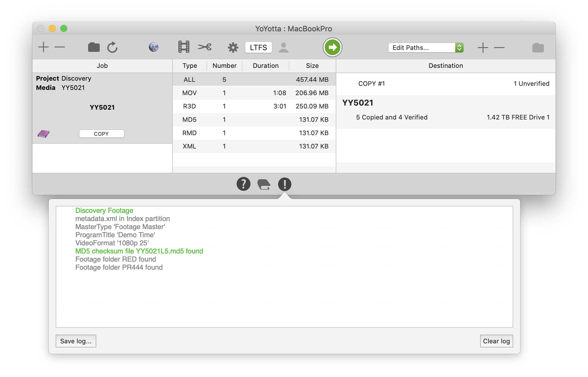Click the Number column header
The width and height of the screenshot is (588, 377).
(224, 66)
